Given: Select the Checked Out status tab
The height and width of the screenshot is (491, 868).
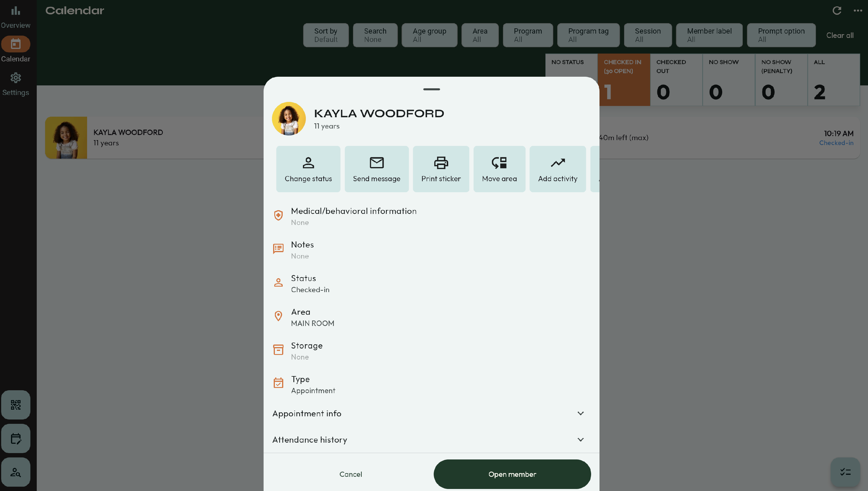Looking at the screenshot, I should pos(676,80).
